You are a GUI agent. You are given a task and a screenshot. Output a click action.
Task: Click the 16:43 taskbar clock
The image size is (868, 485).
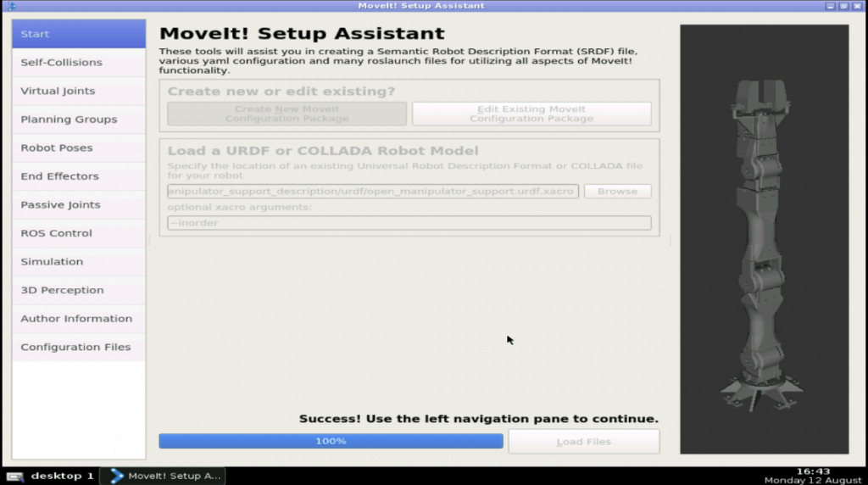click(813, 471)
